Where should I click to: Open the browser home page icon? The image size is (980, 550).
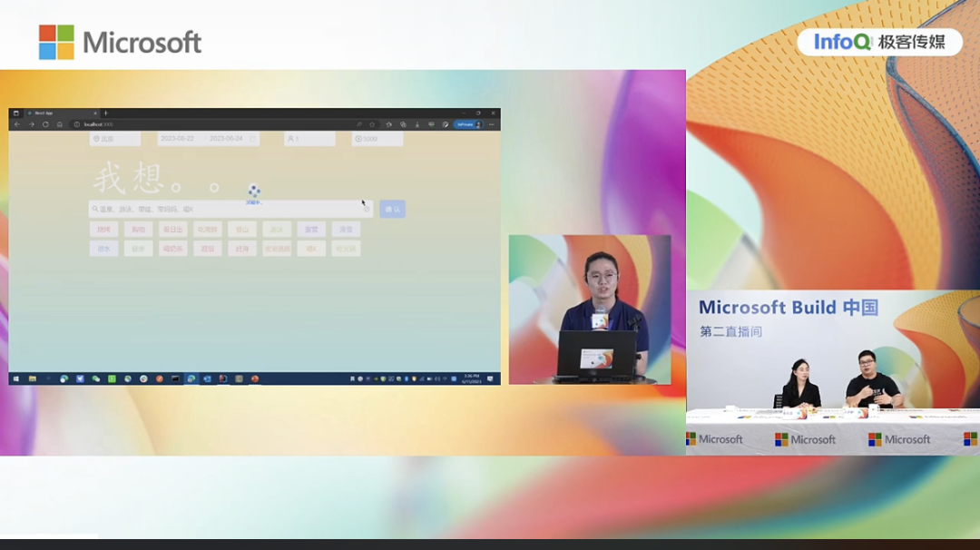tap(59, 124)
